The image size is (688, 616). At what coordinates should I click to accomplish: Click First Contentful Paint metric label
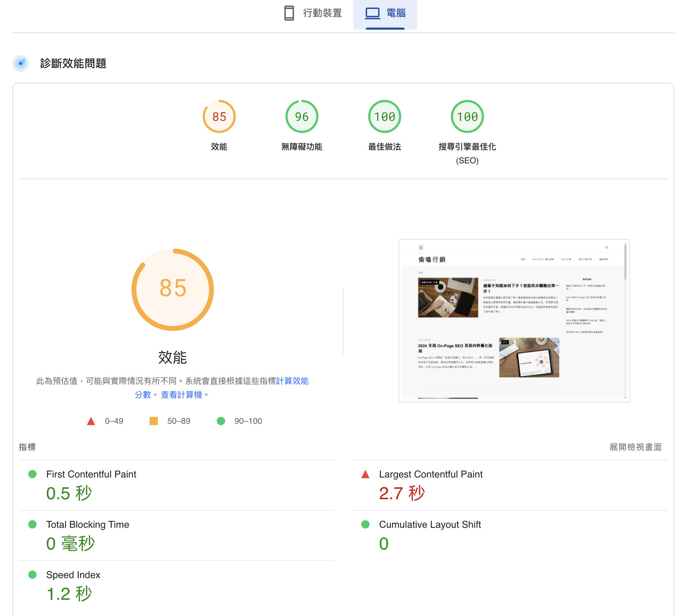pos(91,474)
